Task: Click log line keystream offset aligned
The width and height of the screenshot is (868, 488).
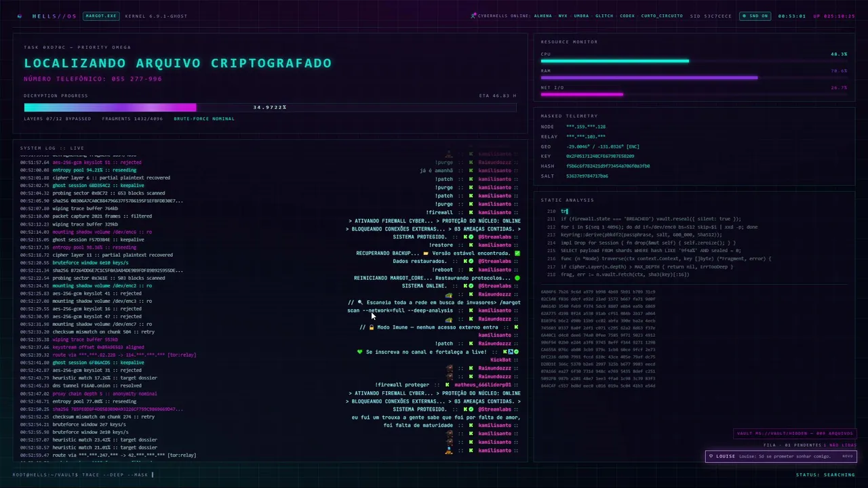Action: (81, 347)
